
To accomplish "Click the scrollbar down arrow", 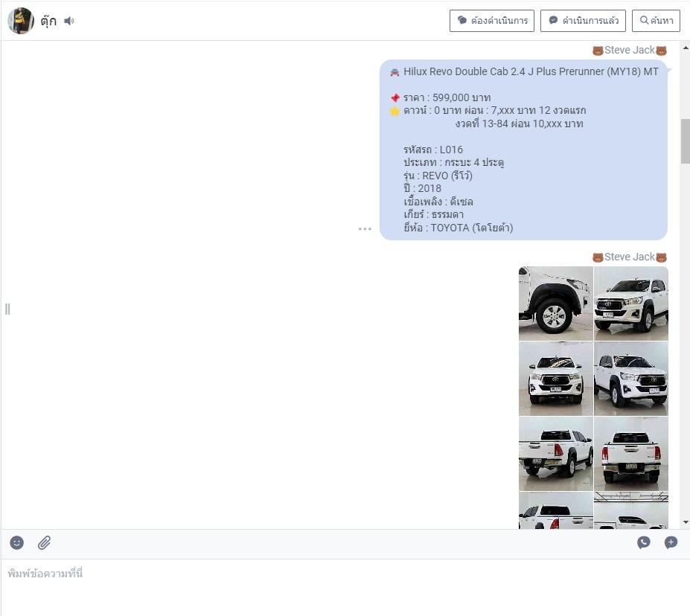I will coord(686,522).
